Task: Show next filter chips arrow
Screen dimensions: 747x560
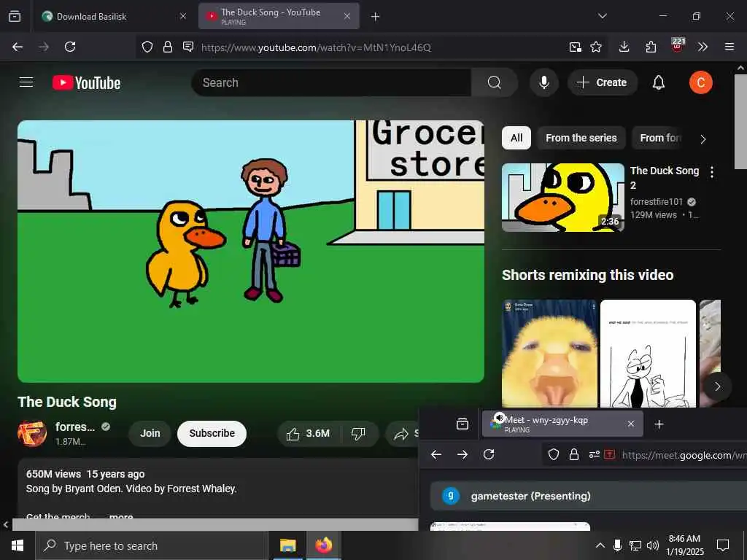Action: coord(703,139)
